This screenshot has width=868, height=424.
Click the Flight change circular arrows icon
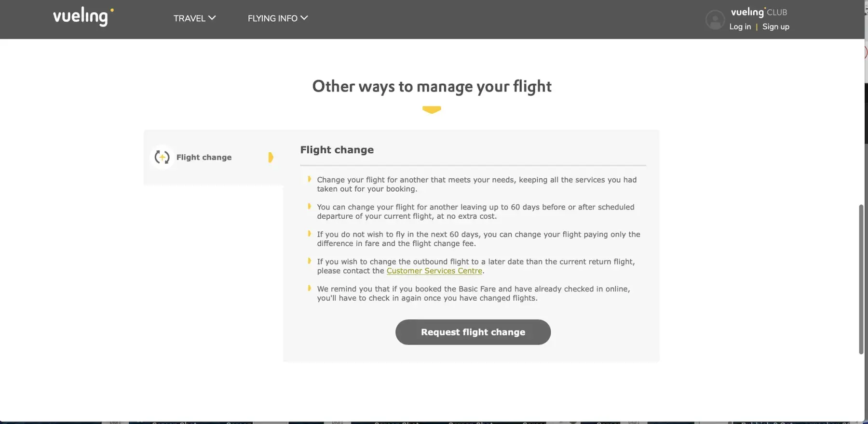click(x=162, y=157)
